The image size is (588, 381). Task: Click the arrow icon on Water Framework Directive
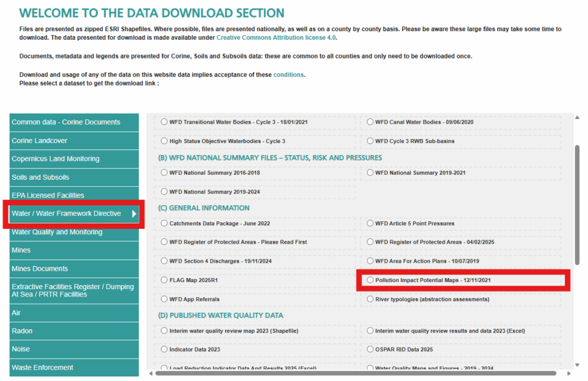coord(133,214)
